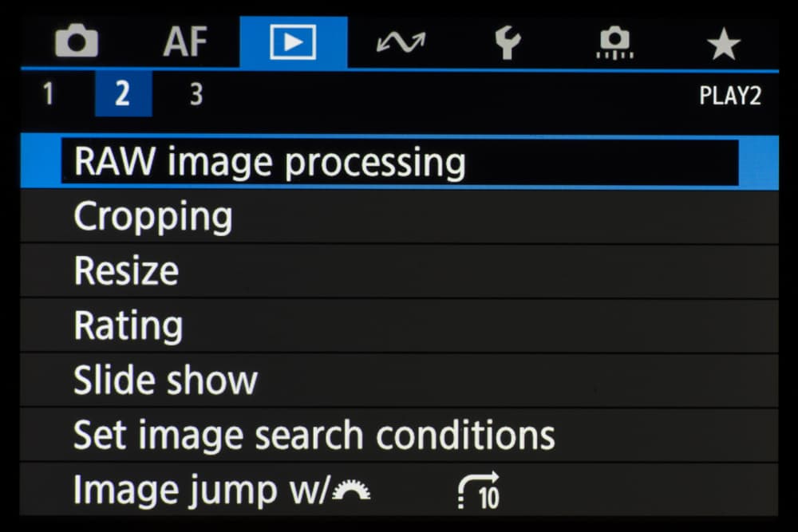Start the Slide show option
The height and width of the screenshot is (532, 798).
click(x=399, y=380)
